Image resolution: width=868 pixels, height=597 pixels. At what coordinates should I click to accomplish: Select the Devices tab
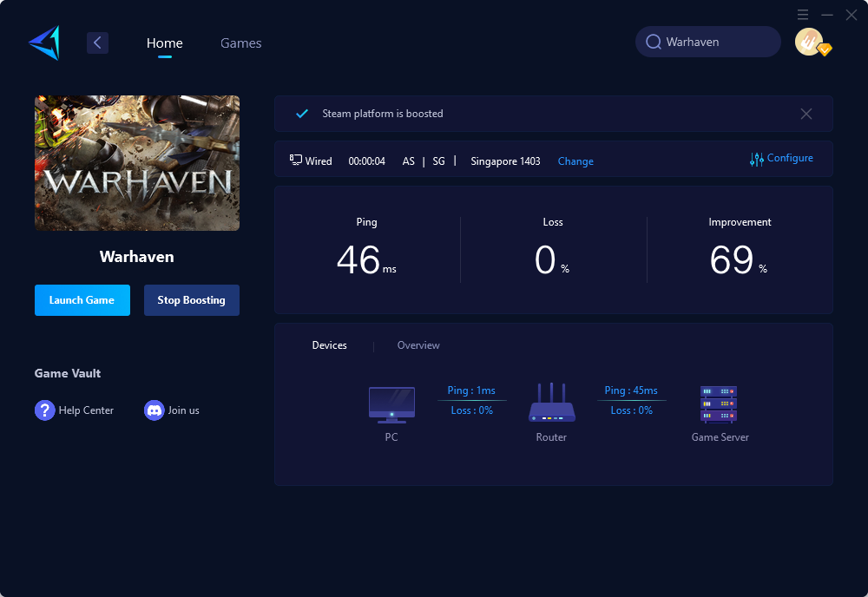click(x=329, y=345)
